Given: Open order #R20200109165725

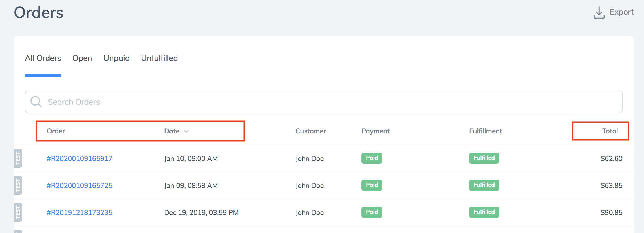Looking at the screenshot, I should pyautogui.click(x=80, y=185).
